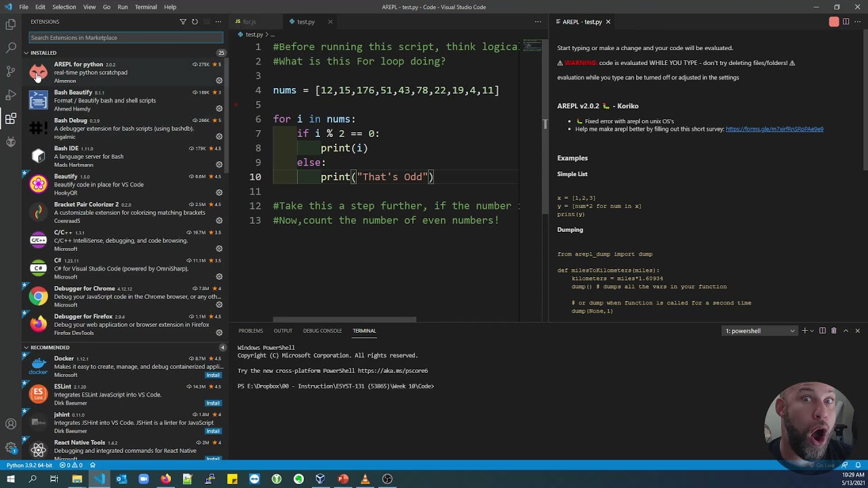Image resolution: width=868 pixels, height=488 pixels.
Task: Open the Run menu
Action: [x=123, y=7]
